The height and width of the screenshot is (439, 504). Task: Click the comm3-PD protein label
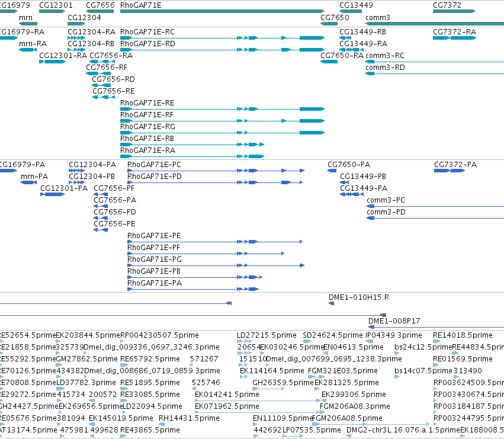pyautogui.click(x=386, y=212)
